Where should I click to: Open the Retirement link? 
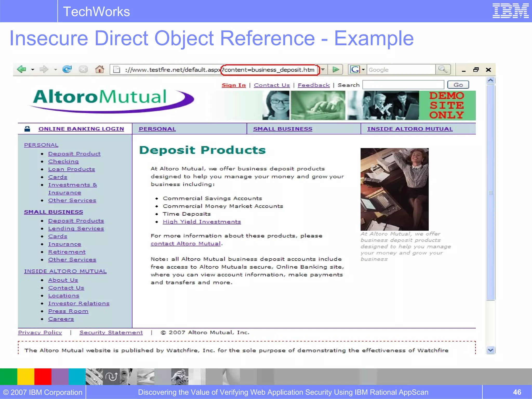pos(67,252)
